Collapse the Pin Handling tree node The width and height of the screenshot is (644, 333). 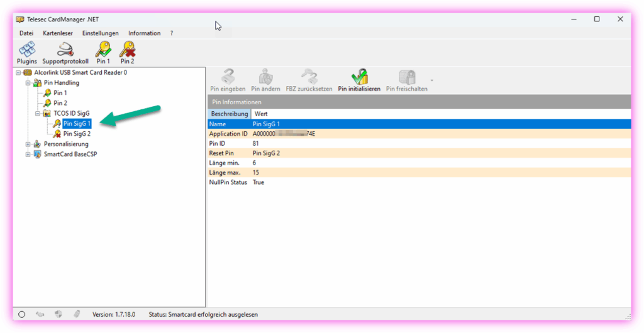pos(28,83)
